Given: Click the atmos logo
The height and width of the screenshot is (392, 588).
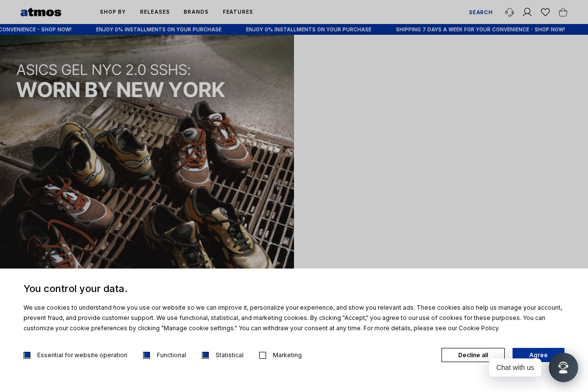Looking at the screenshot, I should 41,12.
